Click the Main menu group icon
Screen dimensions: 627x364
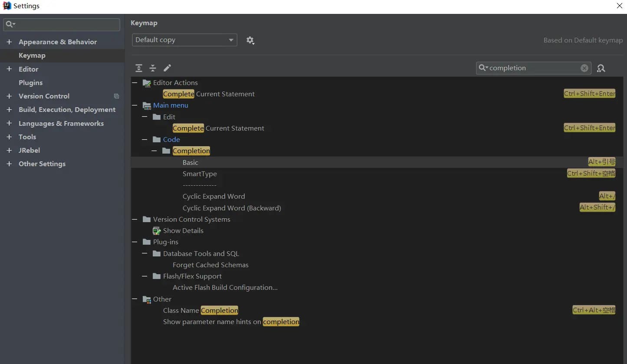147,105
